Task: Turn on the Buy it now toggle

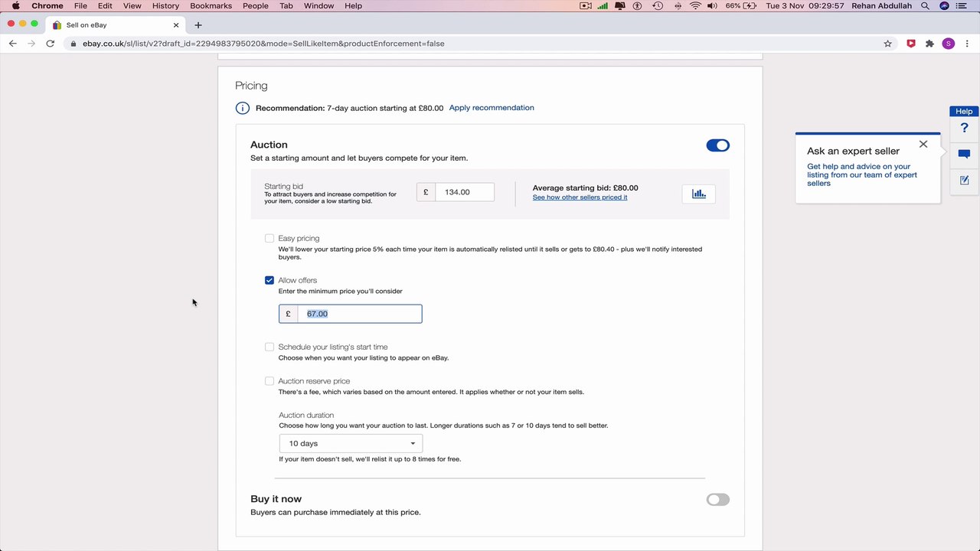Action: tap(717, 500)
